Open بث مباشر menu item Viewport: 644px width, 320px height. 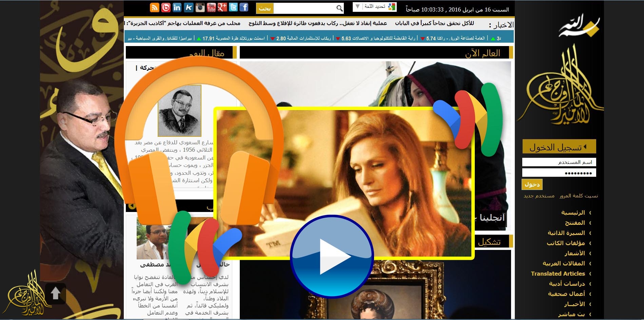pos(571,314)
